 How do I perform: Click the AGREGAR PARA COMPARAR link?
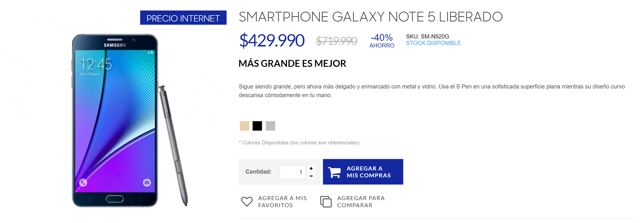tap(361, 202)
